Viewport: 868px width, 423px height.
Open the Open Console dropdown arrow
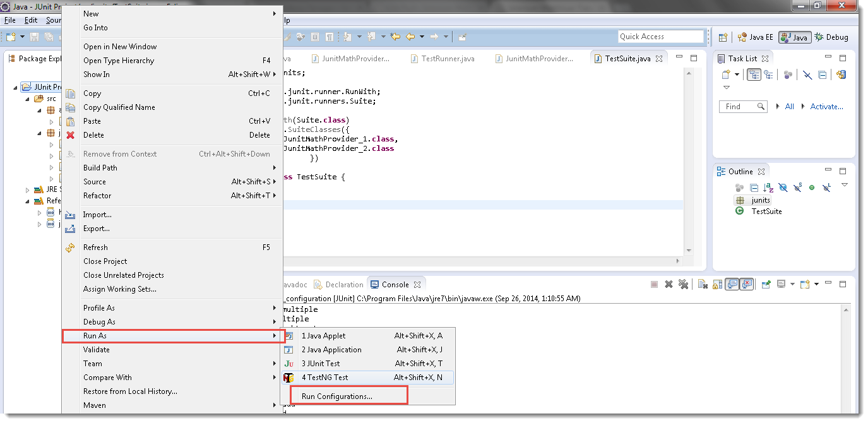816,285
